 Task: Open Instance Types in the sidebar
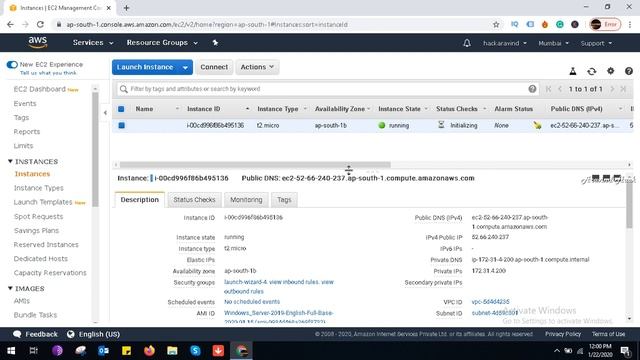click(x=39, y=188)
